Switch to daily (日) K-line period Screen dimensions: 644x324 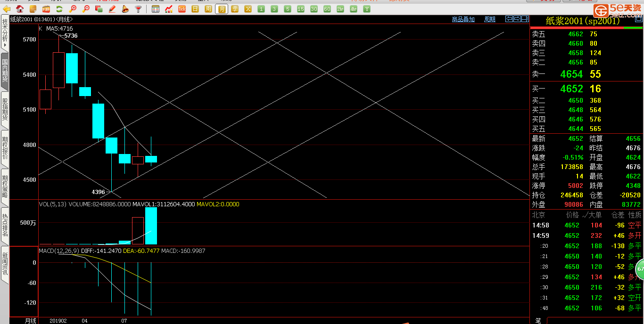point(195,9)
